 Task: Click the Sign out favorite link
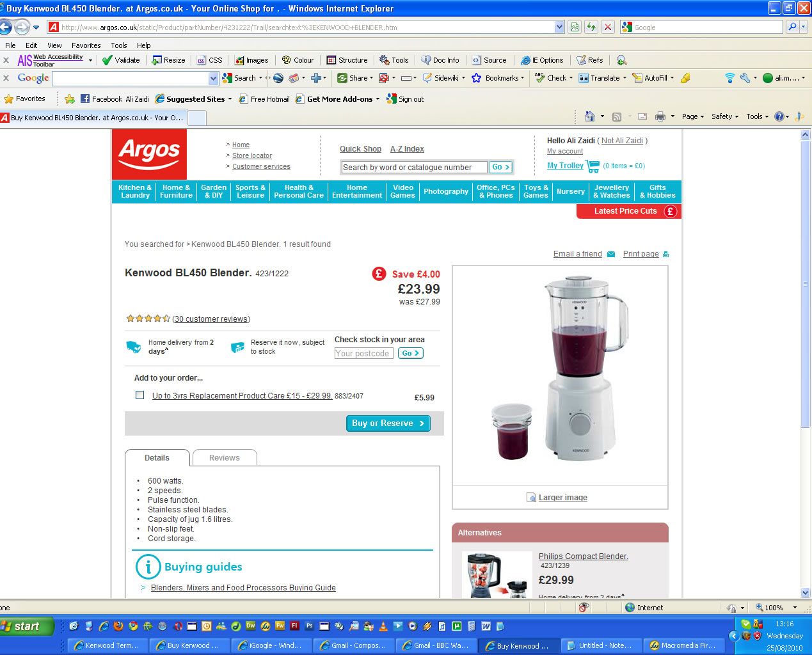405,99
